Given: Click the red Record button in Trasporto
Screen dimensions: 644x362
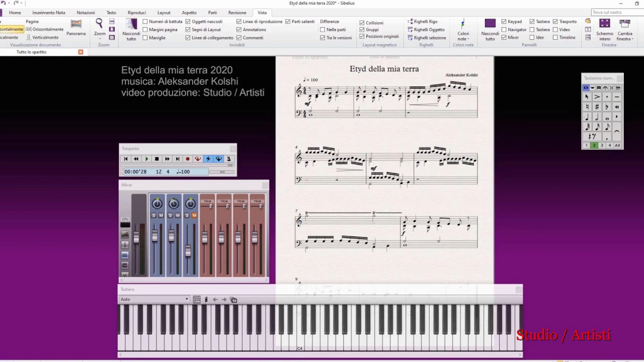Looking at the screenshot, I should [188, 159].
